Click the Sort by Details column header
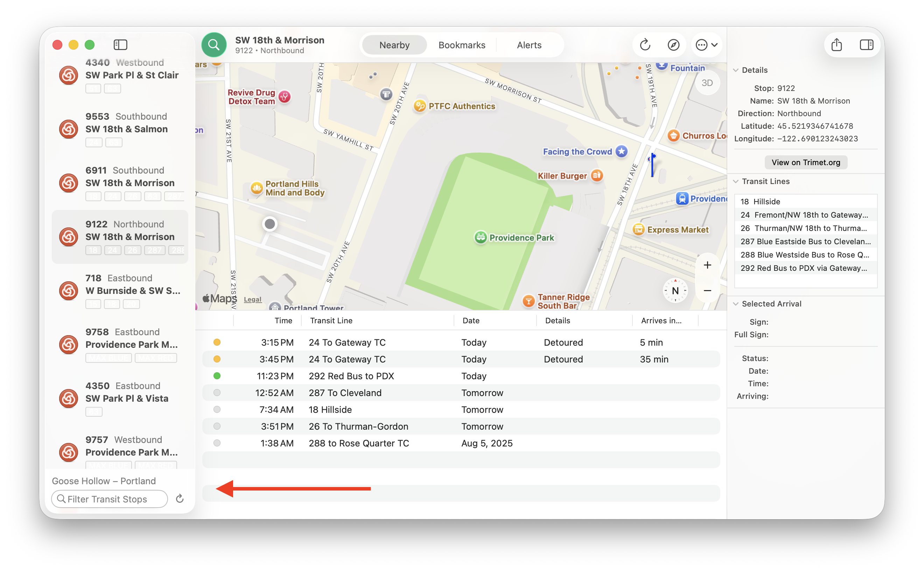The image size is (924, 571). 584,320
